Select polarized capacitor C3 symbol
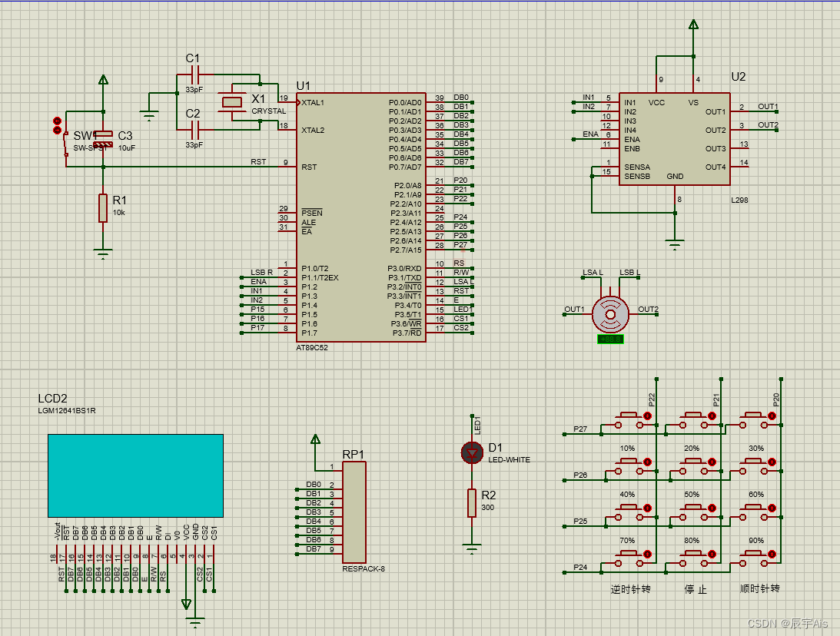The image size is (840, 636). [104, 139]
